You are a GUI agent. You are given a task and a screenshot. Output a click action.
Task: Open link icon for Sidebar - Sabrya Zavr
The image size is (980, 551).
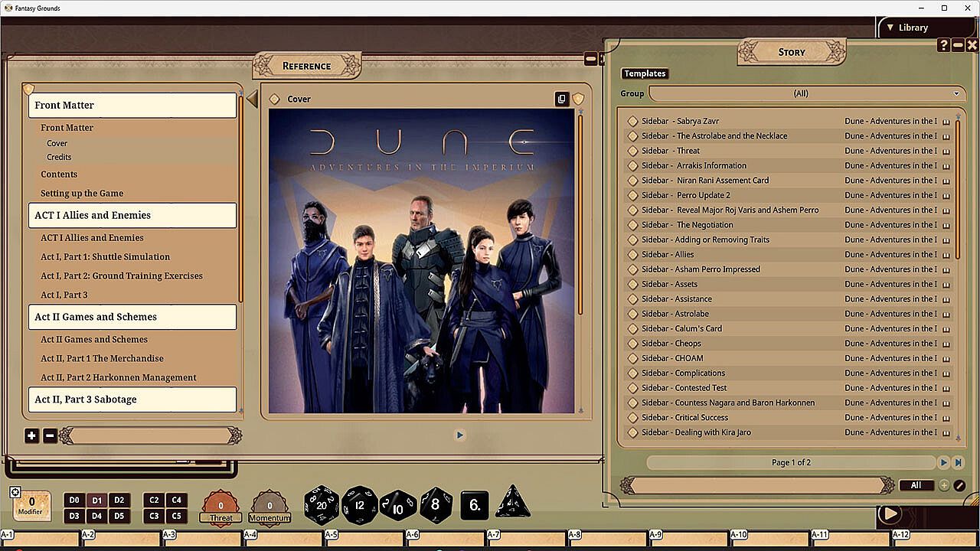point(633,121)
